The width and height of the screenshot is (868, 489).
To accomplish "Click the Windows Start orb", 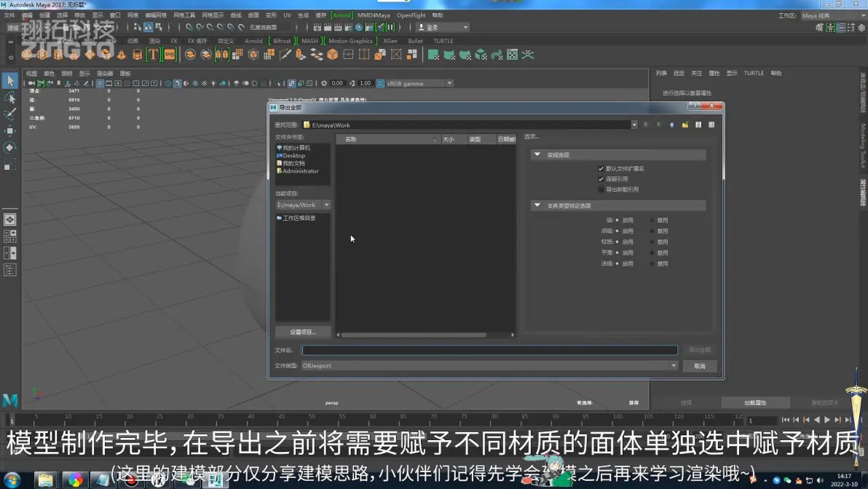I will pos(12,480).
